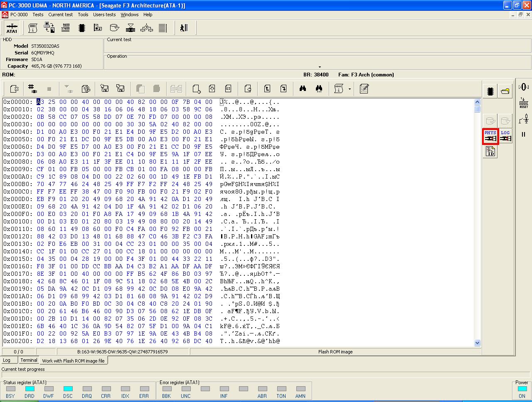Screen dimensions: 532x402
Task: Select the LOG access mode button
Action: click(x=505, y=136)
